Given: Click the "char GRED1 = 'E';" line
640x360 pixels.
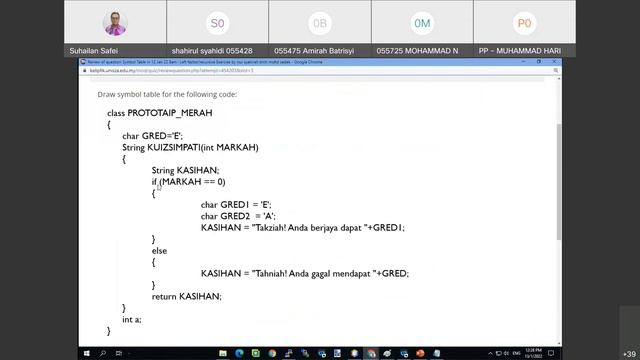Looking at the screenshot, I should pos(236,204).
